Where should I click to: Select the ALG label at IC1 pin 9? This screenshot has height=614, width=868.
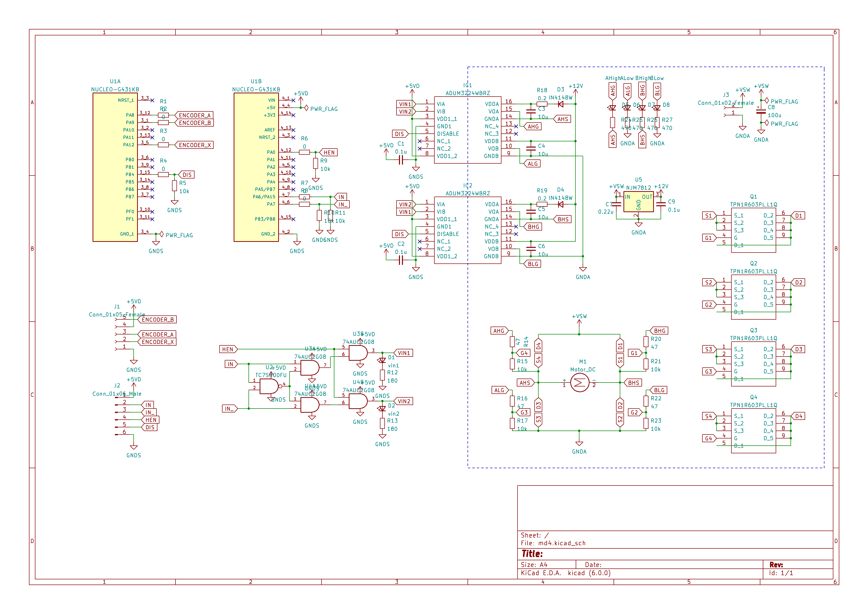(x=532, y=164)
